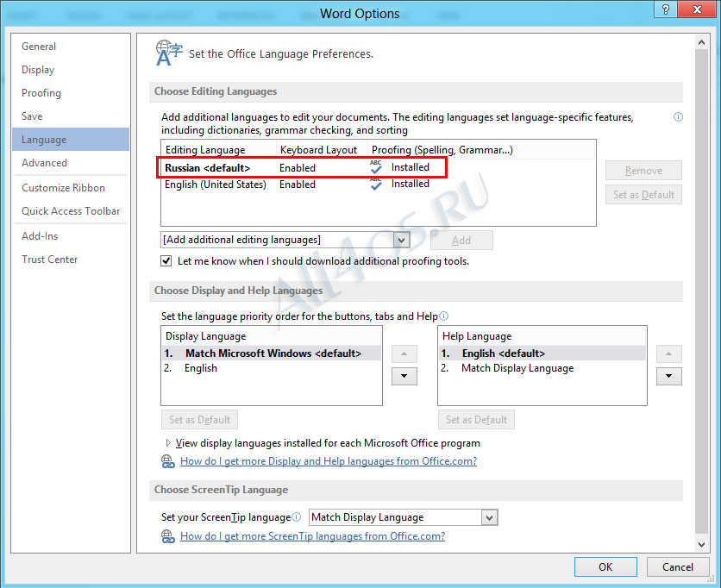This screenshot has width=721, height=588.
Task: Toggle the download additional proofing tools checkbox
Action: click(x=166, y=261)
